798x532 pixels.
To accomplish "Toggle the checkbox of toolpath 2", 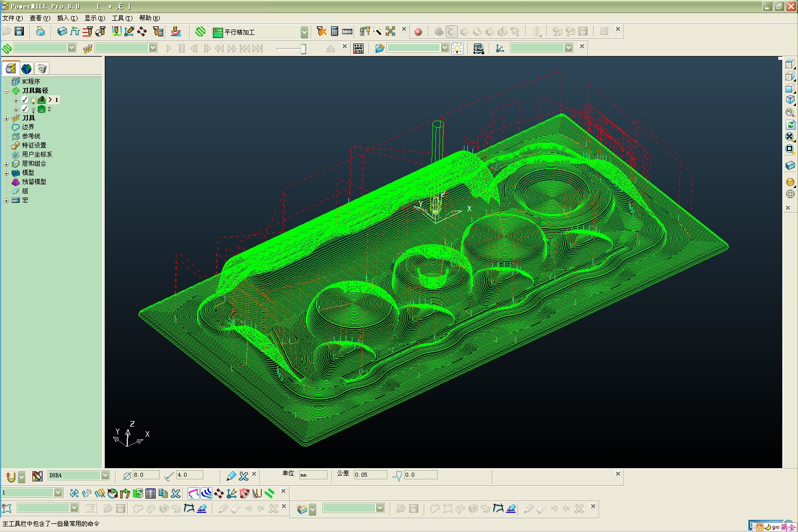I will point(25,109).
